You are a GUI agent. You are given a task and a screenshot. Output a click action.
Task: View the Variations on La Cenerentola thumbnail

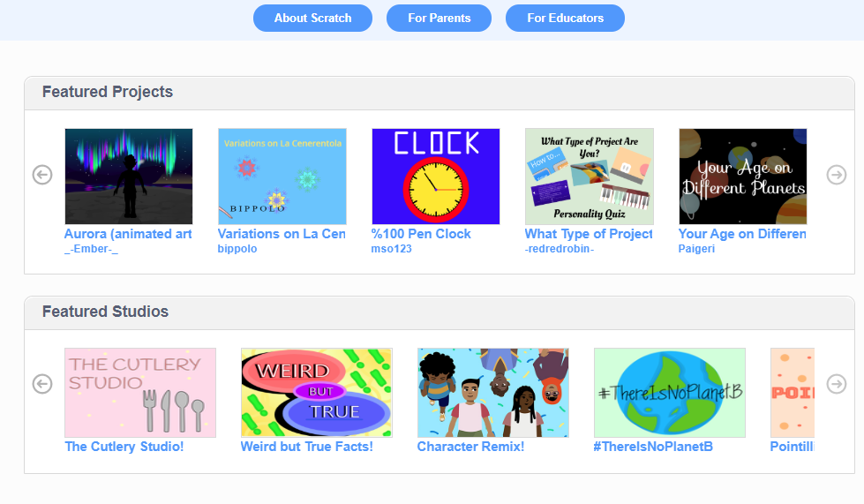(282, 177)
